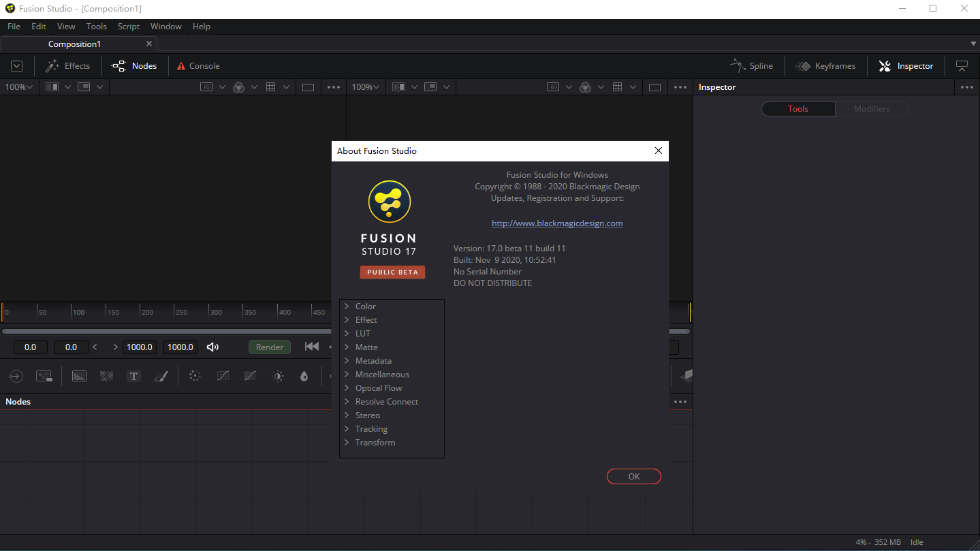
Task: Toggle the Nodes panel
Action: [134, 66]
